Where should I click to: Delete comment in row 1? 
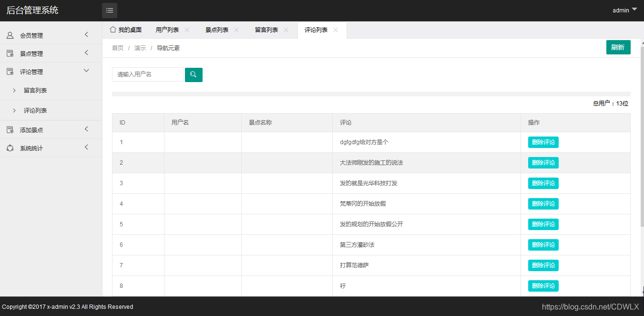pos(543,142)
